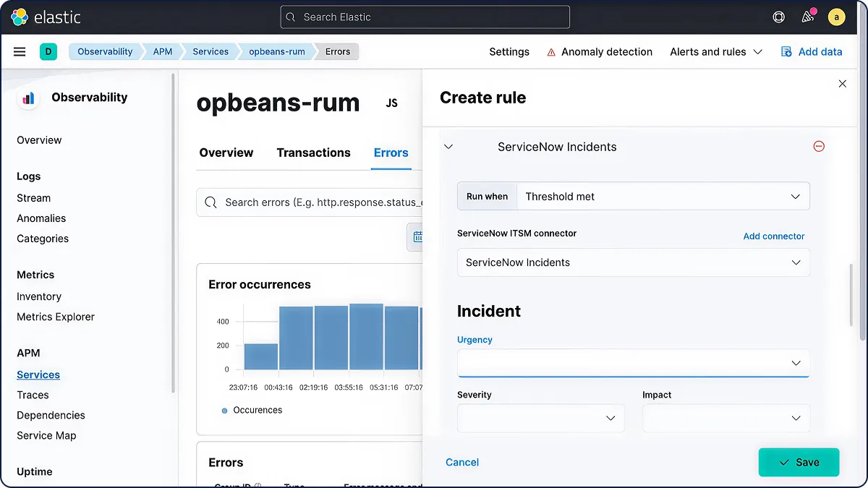The height and width of the screenshot is (488, 868).
Task: Click the Add connector link
Action: [773, 236]
